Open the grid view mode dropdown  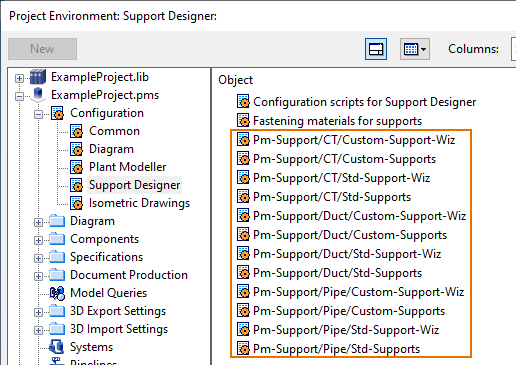[x=415, y=49]
